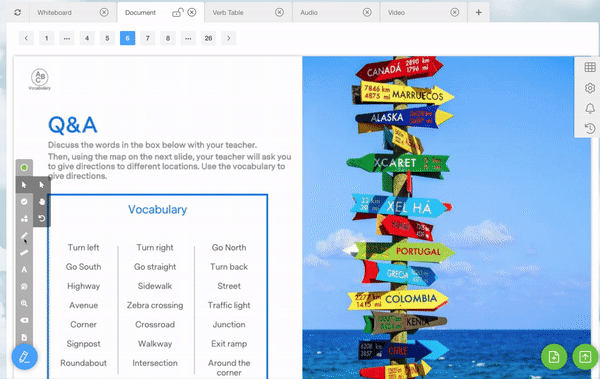This screenshot has height=379, width=600.
Task: Choose the text tool labeled A
Action: [24, 270]
